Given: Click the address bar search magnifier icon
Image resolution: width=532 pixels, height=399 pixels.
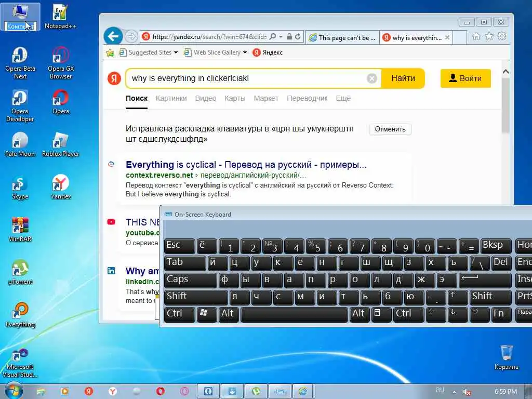Looking at the screenshot, I should [x=272, y=37].
